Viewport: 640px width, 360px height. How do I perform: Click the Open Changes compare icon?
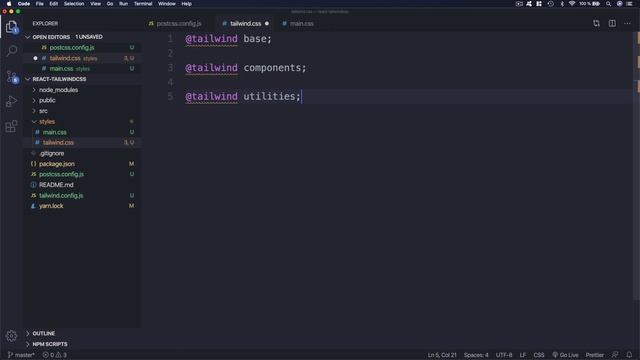click(597, 24)
